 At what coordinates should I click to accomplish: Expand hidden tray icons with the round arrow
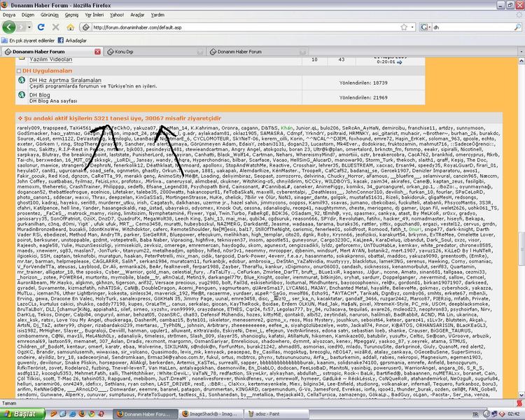(486, 414)
